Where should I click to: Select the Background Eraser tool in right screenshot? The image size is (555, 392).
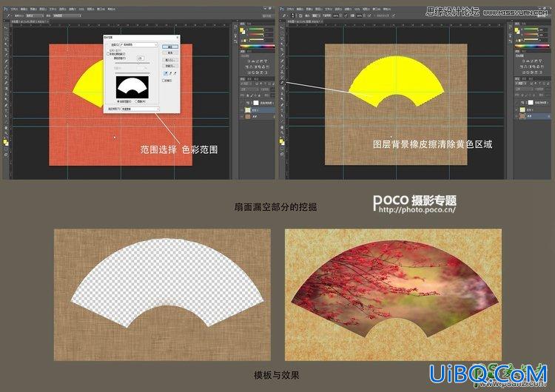tap(282, 82)
